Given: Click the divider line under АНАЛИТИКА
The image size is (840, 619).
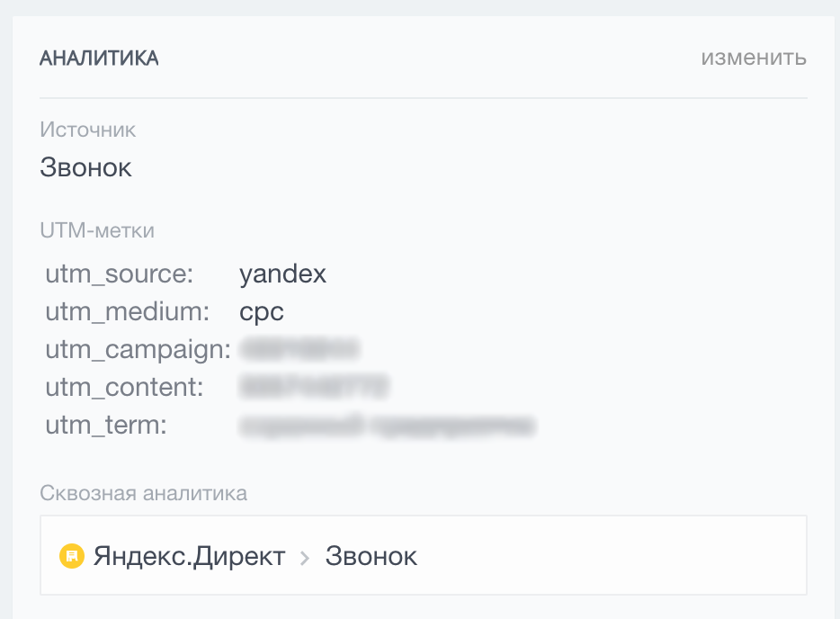Looking at the screenshot, I should click(x=423, y=91).
